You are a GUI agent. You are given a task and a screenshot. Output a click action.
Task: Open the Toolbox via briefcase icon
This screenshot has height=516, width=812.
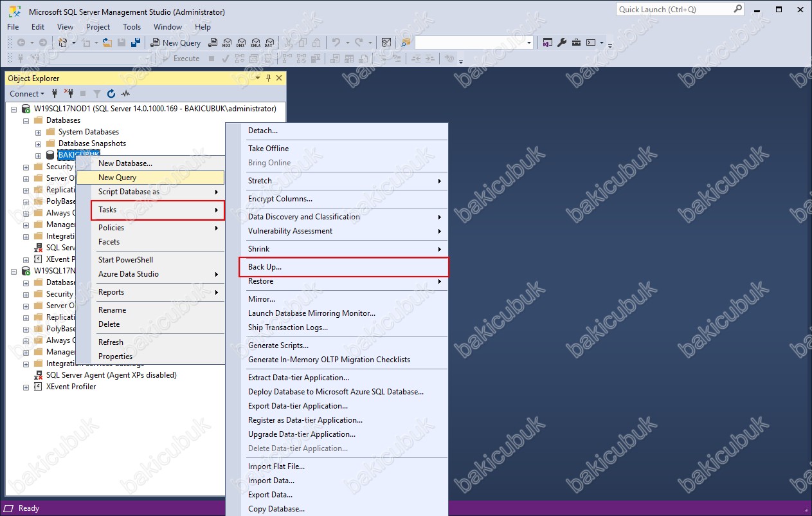pyautogui.click(x=576, y=42)
